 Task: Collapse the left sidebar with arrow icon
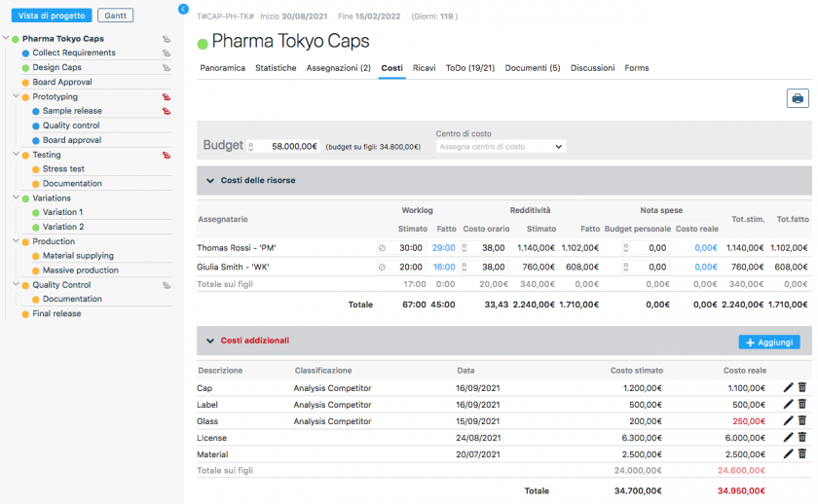183,9
